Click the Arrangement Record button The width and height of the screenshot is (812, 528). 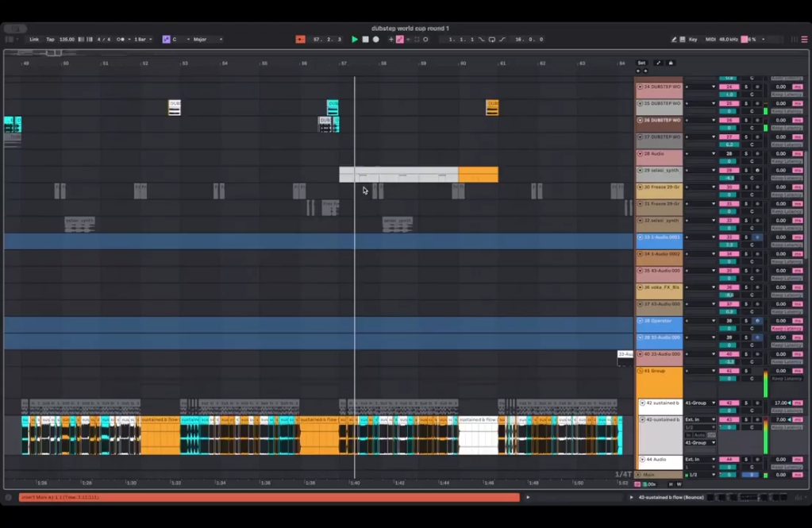coord(376,40)
